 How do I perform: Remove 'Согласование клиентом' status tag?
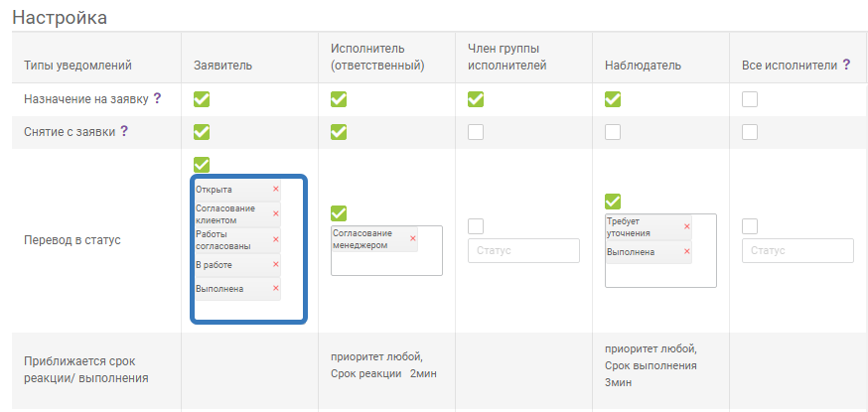(276, 213)
